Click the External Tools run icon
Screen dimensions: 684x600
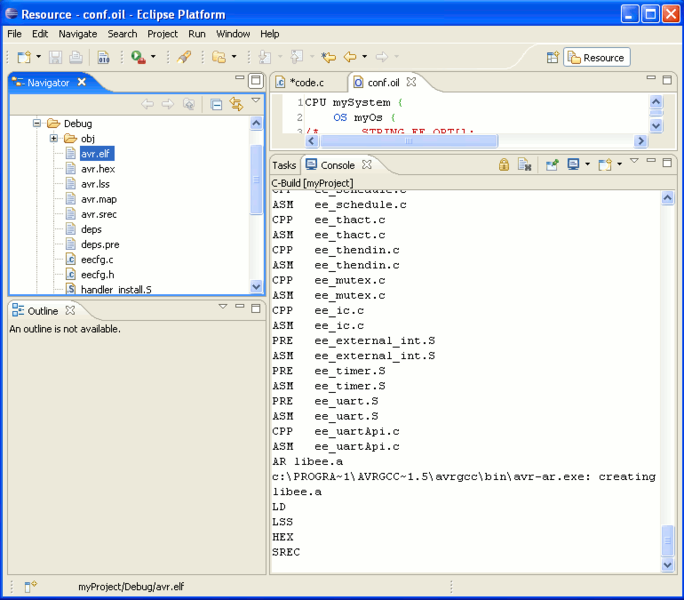tap(138, 57)
